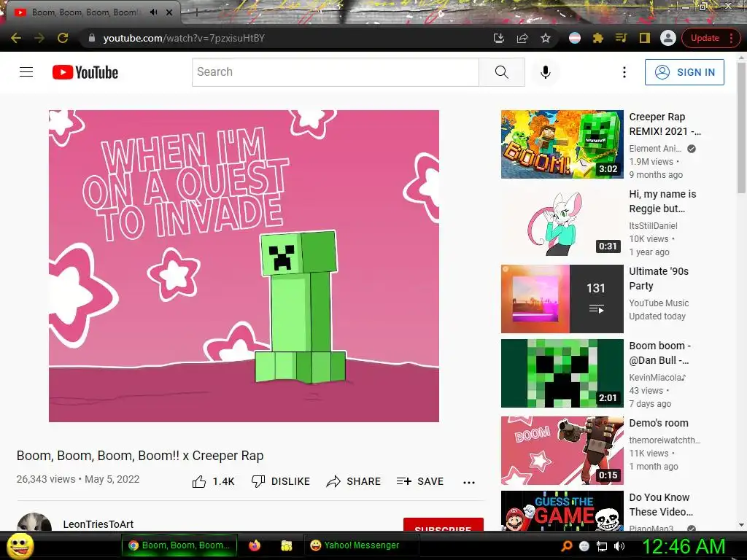Open the Chrome profile avatar
747x560 pixels.
click(x=668, y=38)
